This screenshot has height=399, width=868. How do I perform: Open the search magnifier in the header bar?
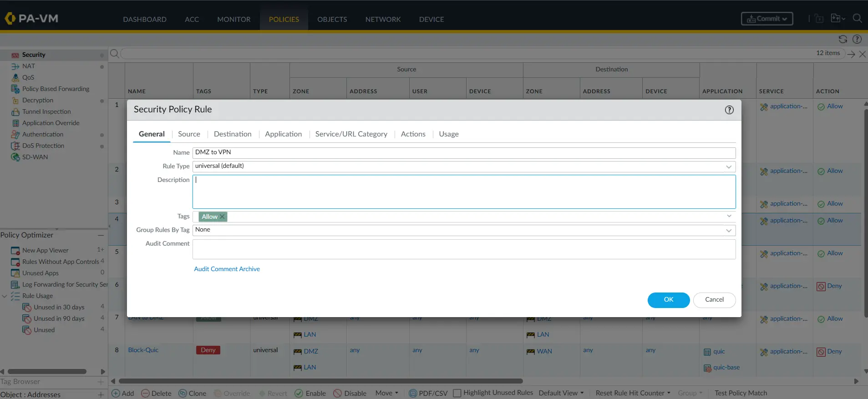click(x=857, y=18)
